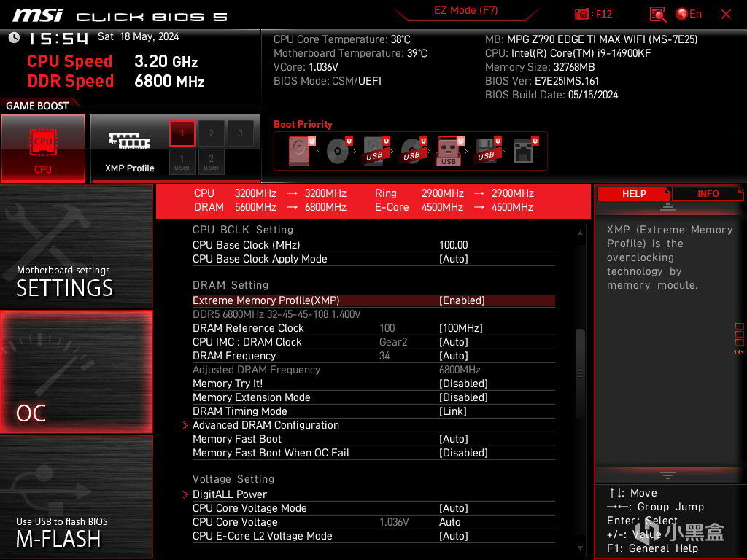The height and width of the screenshot is (560, 747).
Task: Click the VCore 1.036V reading
Action: [306, 67]
